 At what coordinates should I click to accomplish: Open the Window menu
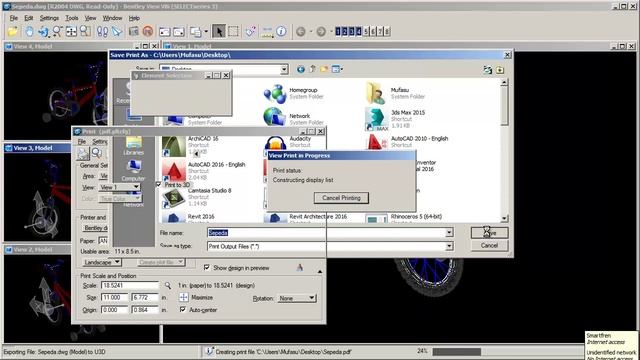[x=112, y=18]
